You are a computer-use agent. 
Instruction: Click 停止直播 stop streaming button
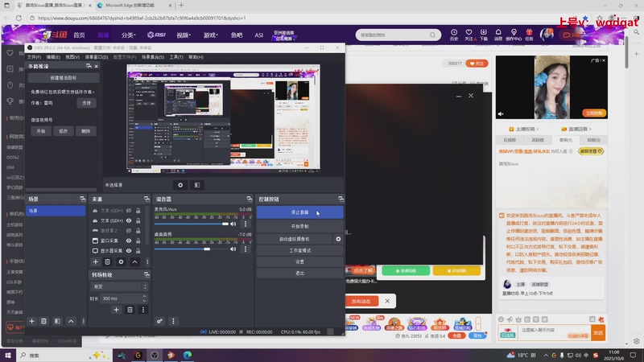click(x=299, y=212)
